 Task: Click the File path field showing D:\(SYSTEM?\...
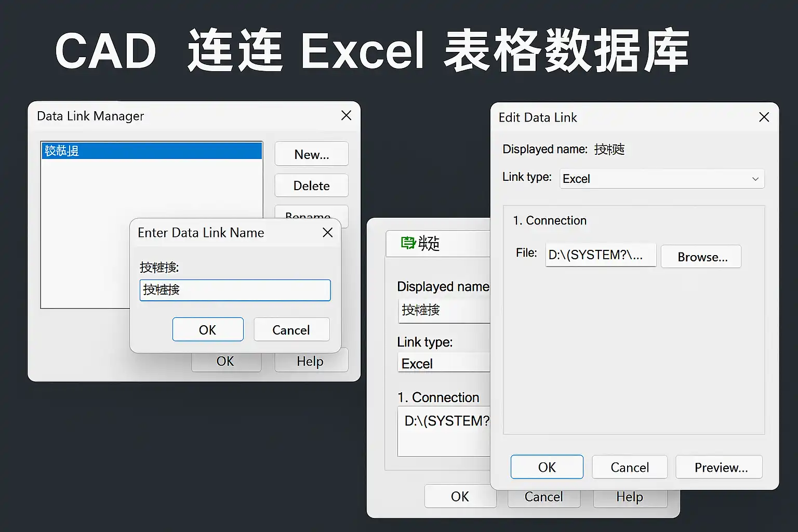pos(601,255)
